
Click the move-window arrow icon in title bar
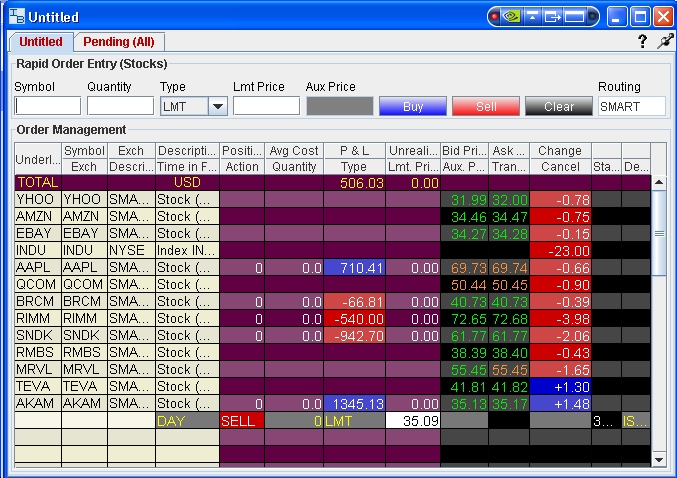coord(553,17)
